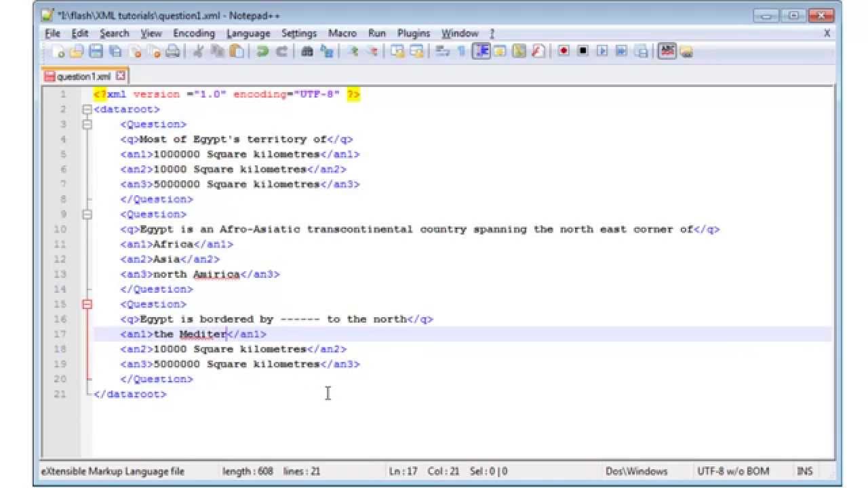
Task: Click Synchronize Horizontal Scrolling icon
Action: [416, 52]
